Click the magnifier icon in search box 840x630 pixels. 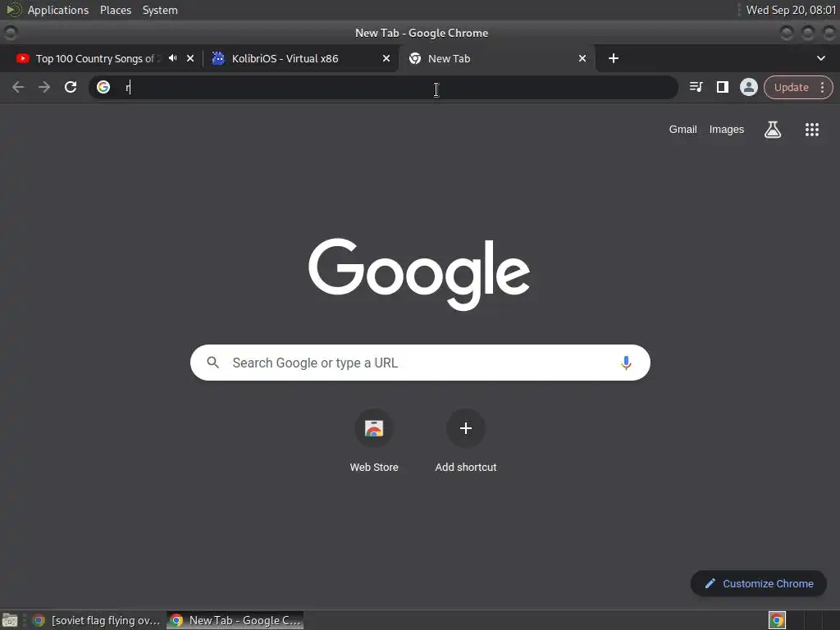click(x=212, y=363)
